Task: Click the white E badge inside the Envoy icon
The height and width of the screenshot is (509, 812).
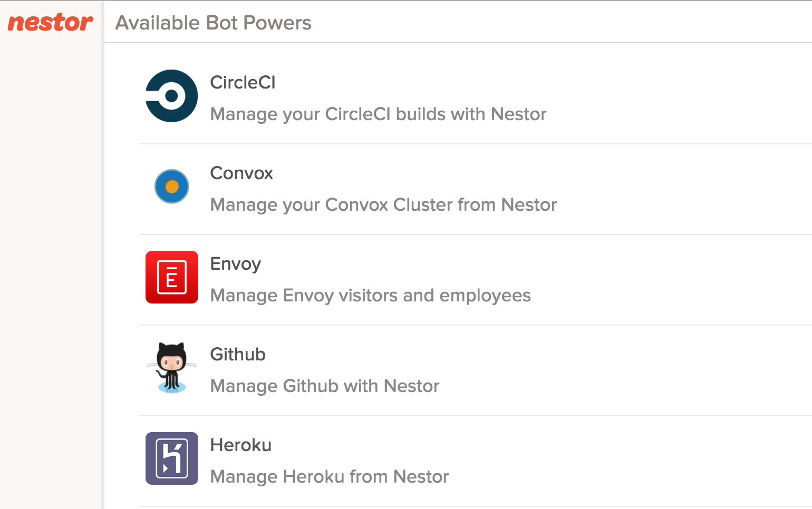Action: pyautogui.click(x=172, y=277)
